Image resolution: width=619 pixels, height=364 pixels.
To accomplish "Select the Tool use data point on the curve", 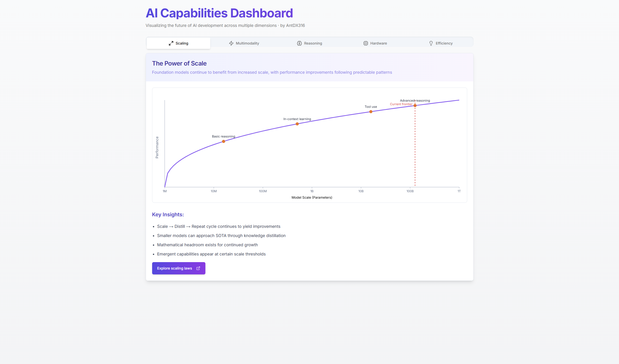I will (370, 111).
